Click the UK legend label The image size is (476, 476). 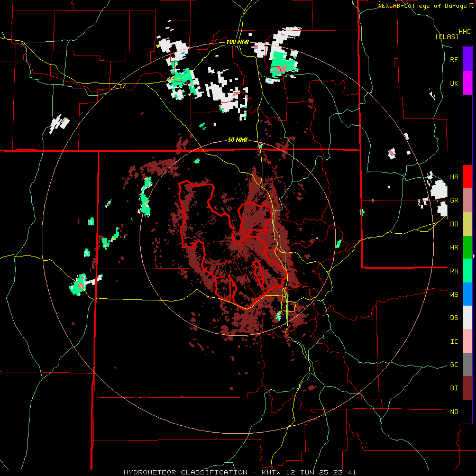[454, 83]
